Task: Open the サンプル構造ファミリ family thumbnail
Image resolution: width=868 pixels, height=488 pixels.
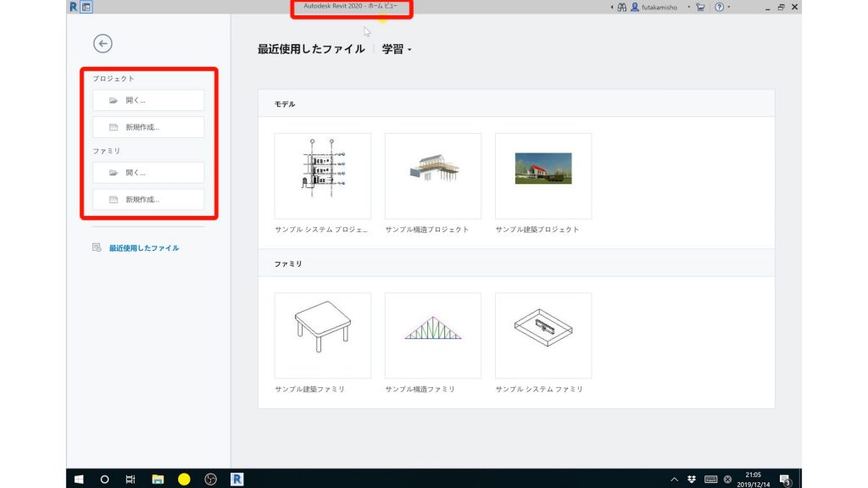Action: [x=432, y=335]
